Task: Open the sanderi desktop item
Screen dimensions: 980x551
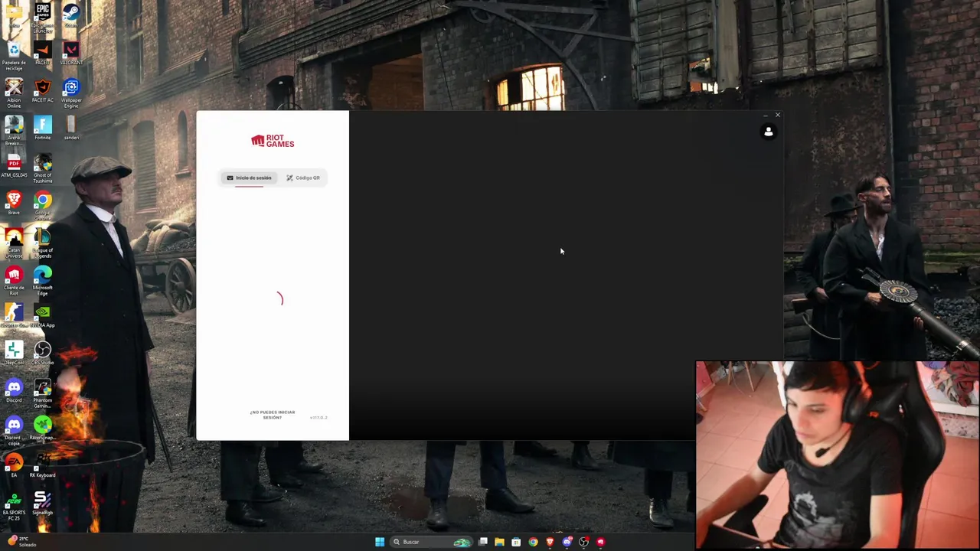Action: click(x=71, y=128)
